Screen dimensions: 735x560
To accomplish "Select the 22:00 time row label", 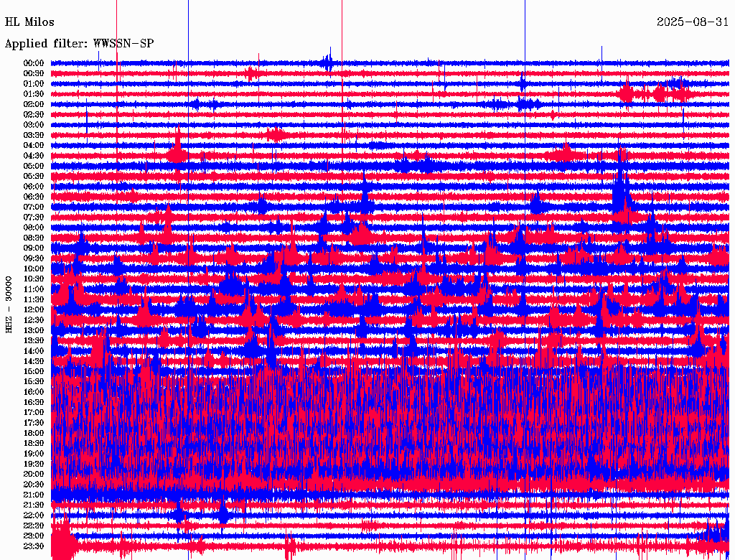I will 34,515.
